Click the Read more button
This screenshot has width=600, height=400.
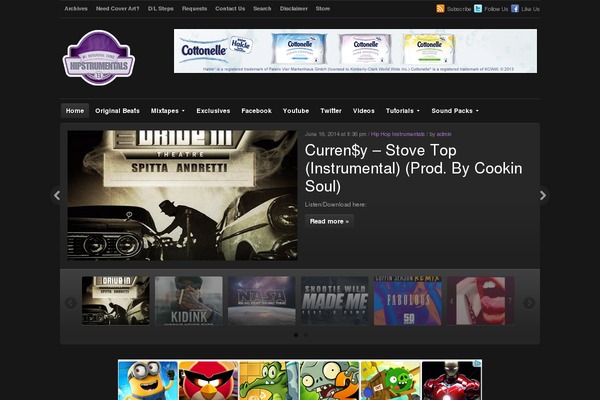[x=329, y=221]
